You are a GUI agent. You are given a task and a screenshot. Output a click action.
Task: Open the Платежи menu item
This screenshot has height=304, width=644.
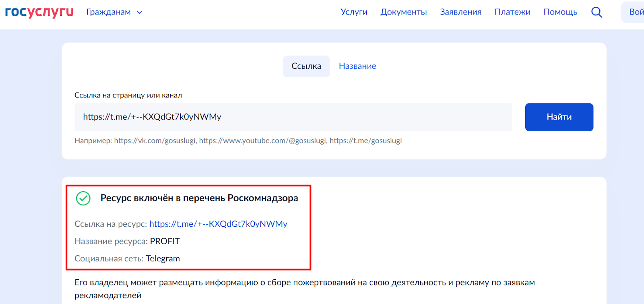512,12
